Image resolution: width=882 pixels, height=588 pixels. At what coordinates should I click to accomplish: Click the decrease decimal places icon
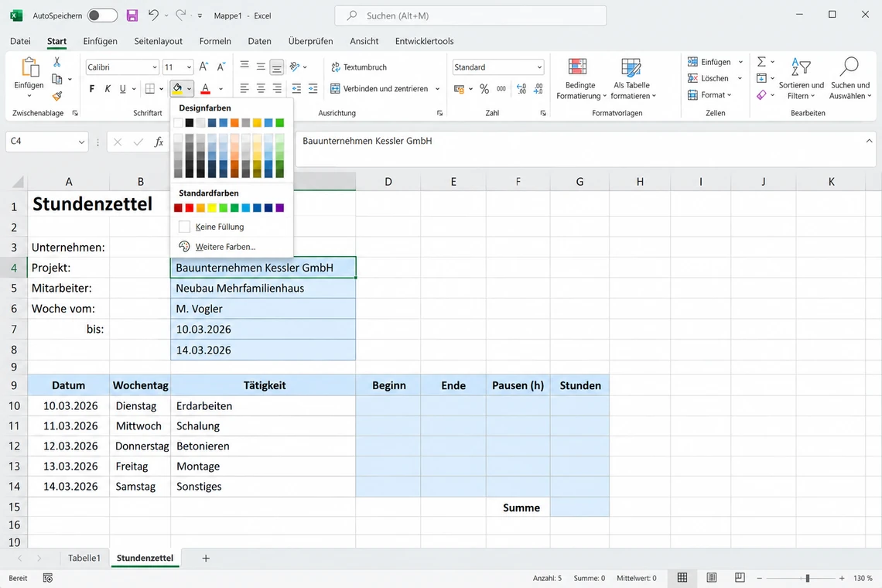pyautogui.click(x=538, y=88)
